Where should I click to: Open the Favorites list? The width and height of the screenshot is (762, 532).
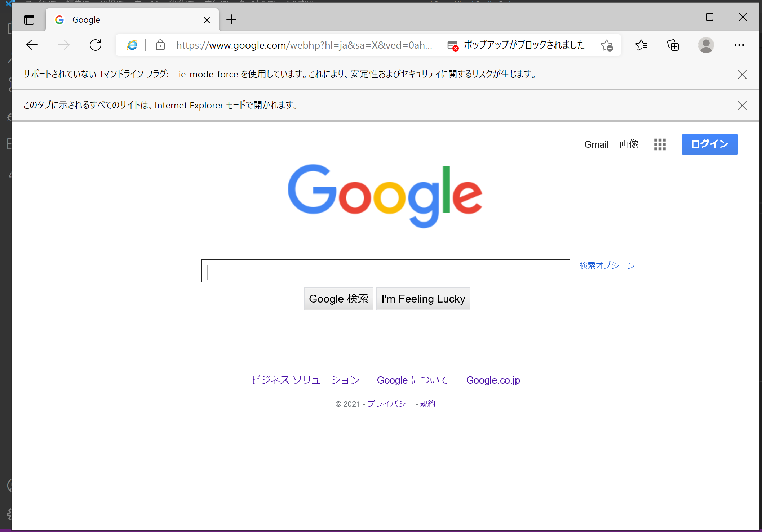pos(641,45)
